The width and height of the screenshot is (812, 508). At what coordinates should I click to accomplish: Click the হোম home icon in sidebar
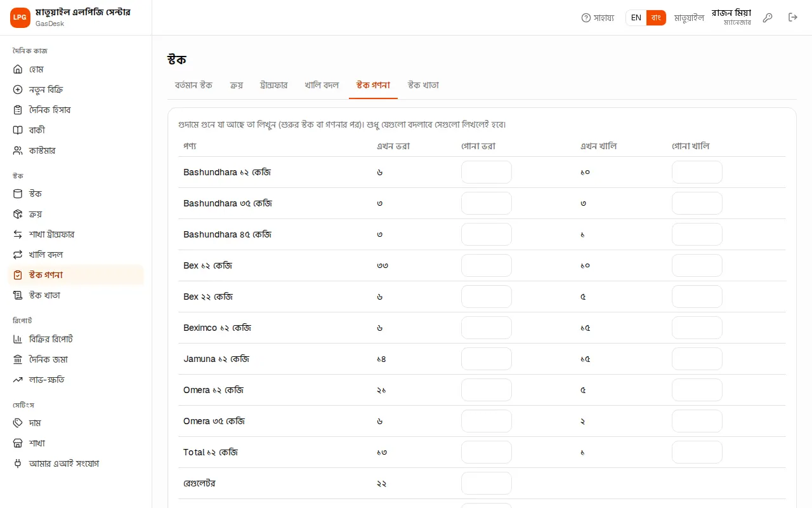click(18, 69)
